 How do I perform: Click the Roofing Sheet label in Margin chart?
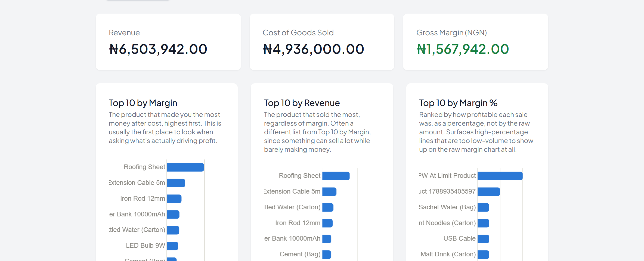[144, 167]
